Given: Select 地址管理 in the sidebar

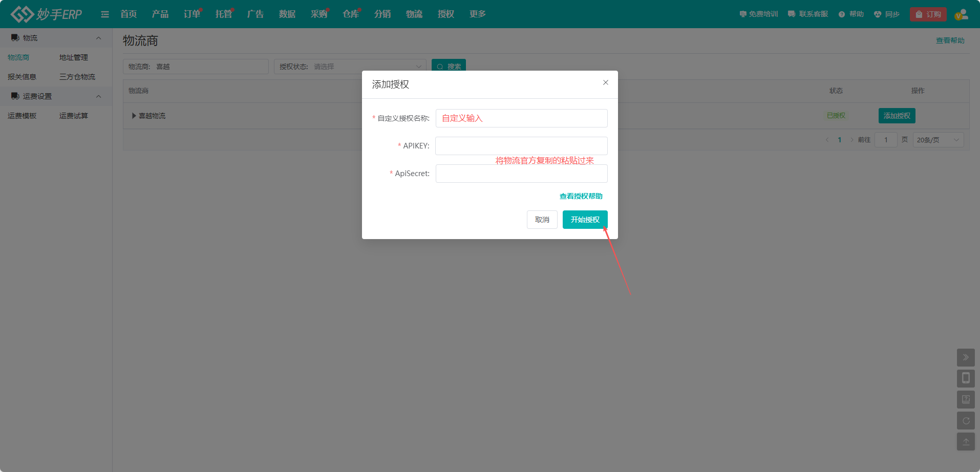Looking at the screenshot, I should coord(74,57).
